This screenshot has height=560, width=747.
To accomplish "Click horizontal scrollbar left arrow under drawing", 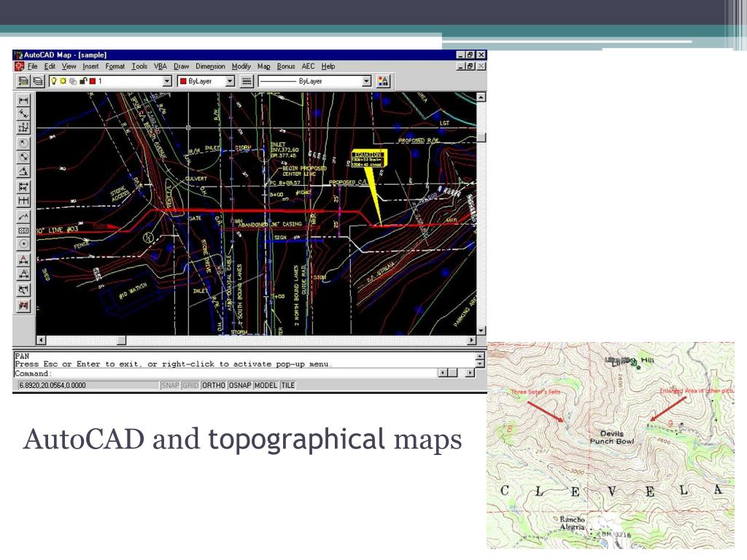I will click(41, 340).
